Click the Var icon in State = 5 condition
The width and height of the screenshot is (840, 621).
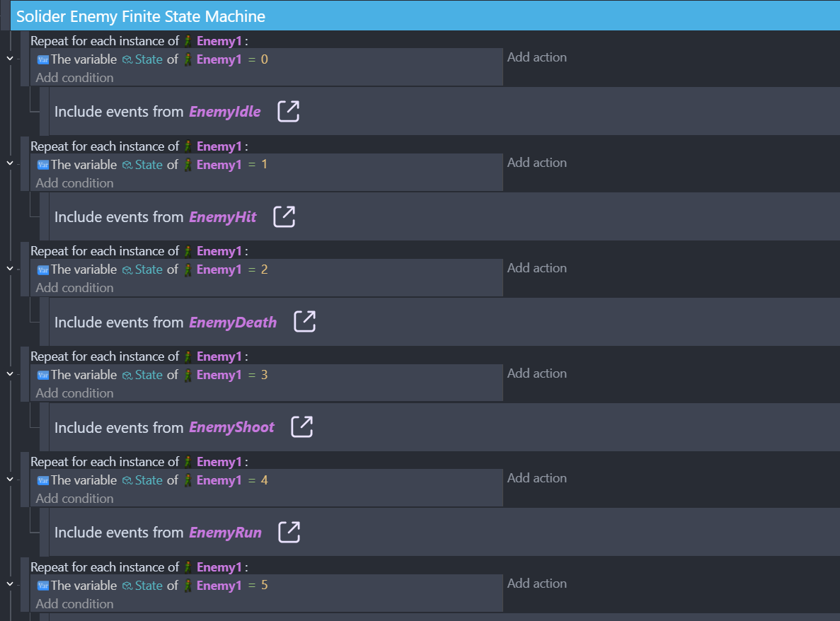pos(42,586)
